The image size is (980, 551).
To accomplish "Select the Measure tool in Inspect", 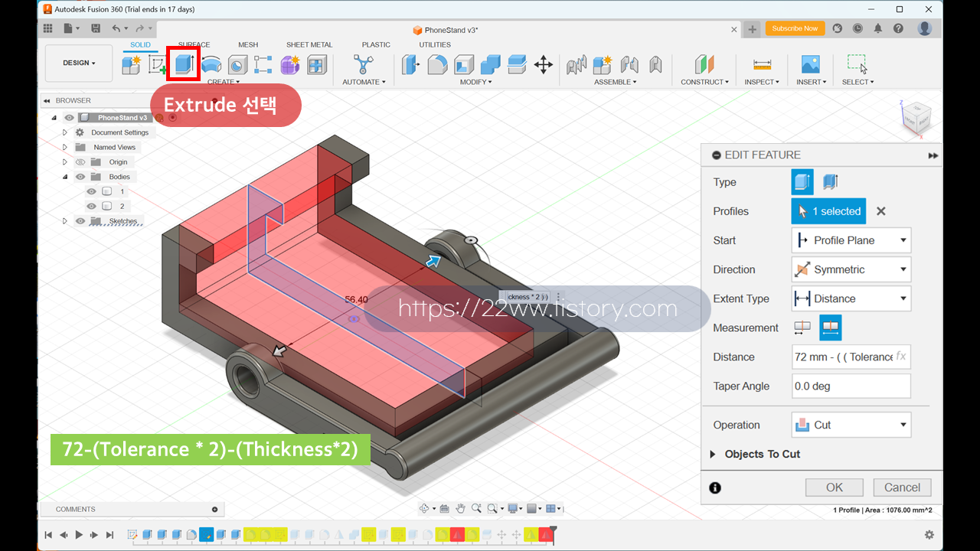I will point(762,64).
